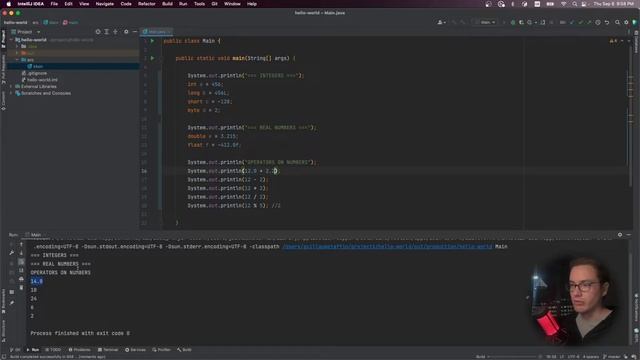Click 'Process finished with exit code 0' text
The height and width of the screenshot is (360, 640).
80,333
